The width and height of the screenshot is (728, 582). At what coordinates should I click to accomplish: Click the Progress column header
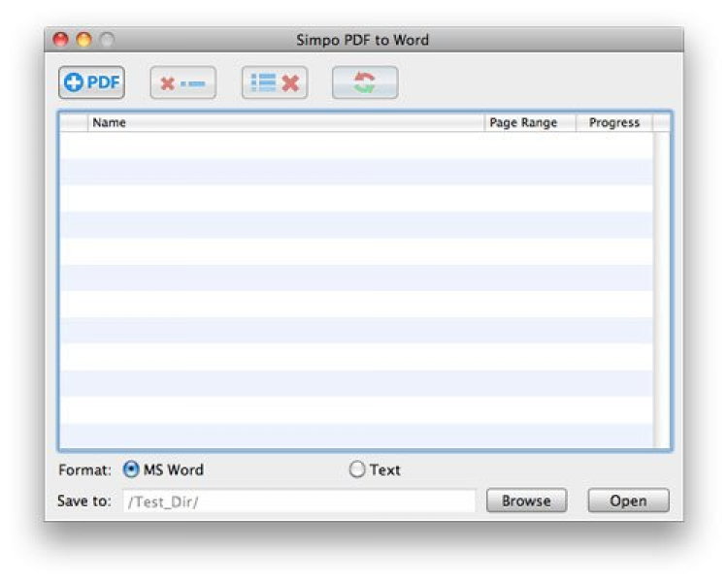tap(613, 123)
